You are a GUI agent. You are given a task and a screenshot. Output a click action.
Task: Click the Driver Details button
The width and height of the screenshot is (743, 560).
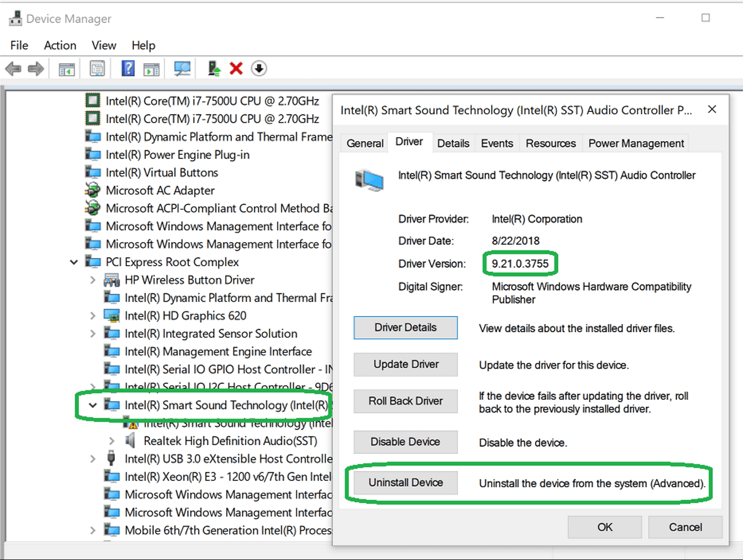[405, 327]
